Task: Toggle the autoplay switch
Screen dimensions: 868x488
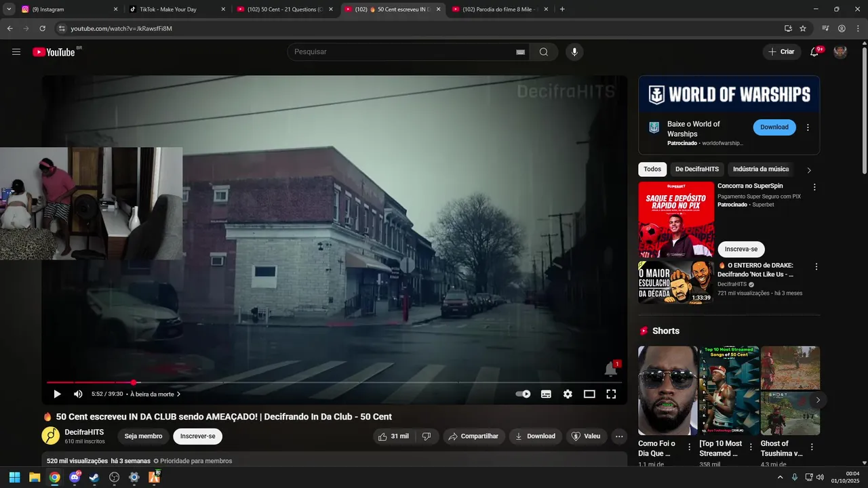Action: pyautogui.click(x=523, y=394)
